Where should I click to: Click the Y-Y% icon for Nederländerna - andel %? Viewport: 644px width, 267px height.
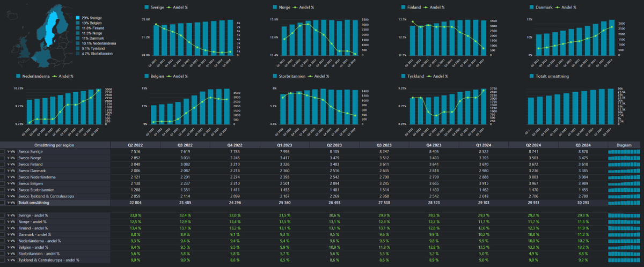click(x=11, y=241)
